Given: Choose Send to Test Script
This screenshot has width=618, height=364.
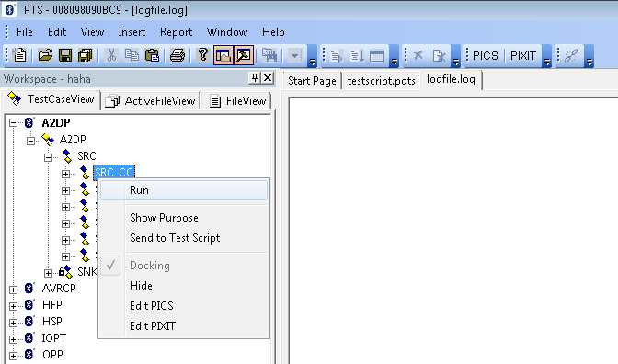Looking at the screenshot, I should 184,238.
